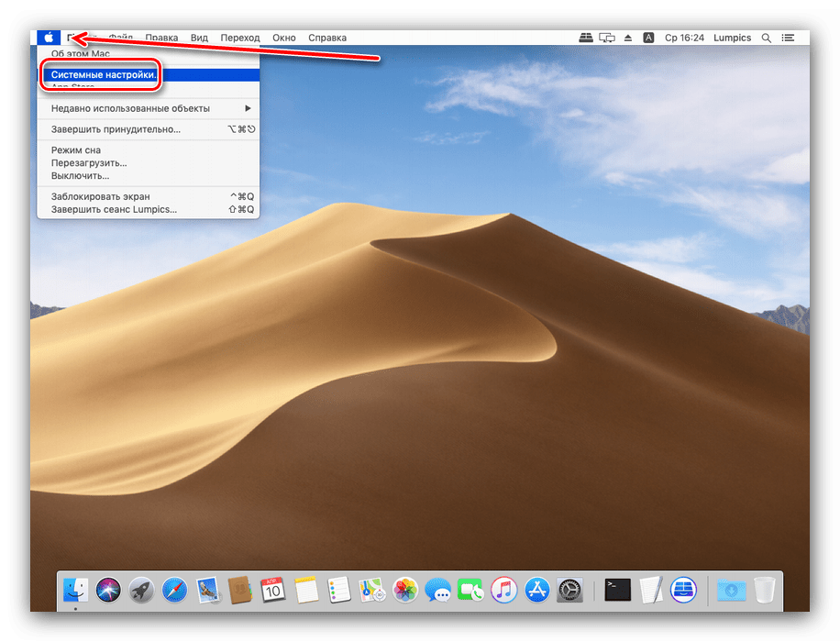Open the "Справка" menu in menu bar
The width and height of the screenshot is (840, 642).
pos(327,38)
